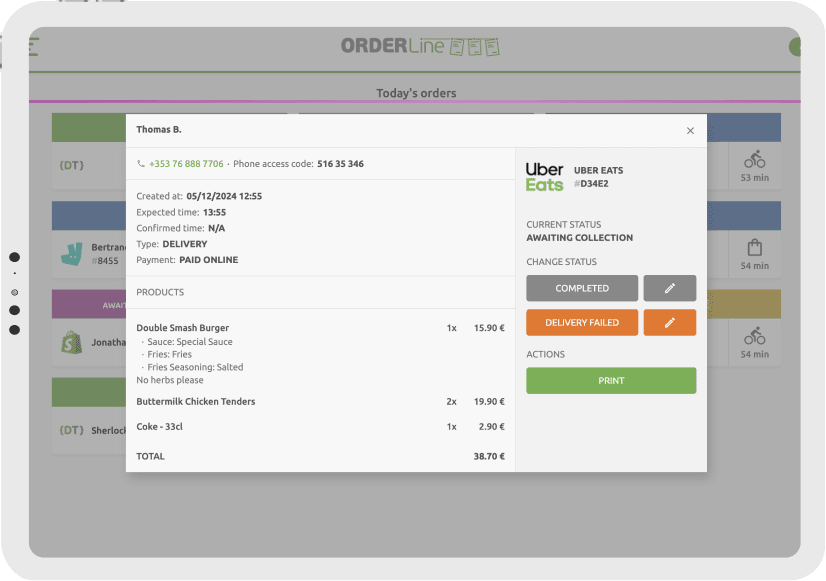Screen dimensions: 826x581
Task: Select the Double Smash Burger product line
Action: point(183,328)
